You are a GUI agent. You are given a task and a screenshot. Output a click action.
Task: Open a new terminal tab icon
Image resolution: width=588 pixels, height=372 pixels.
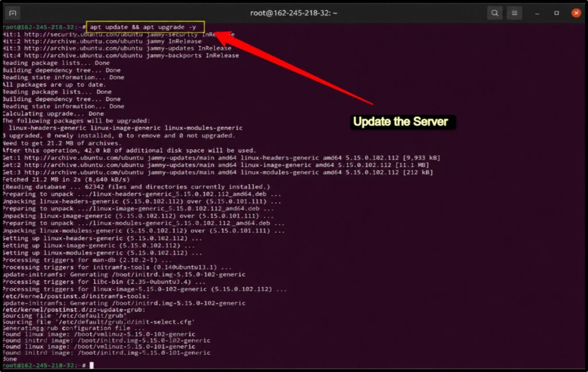pos(13,13)
